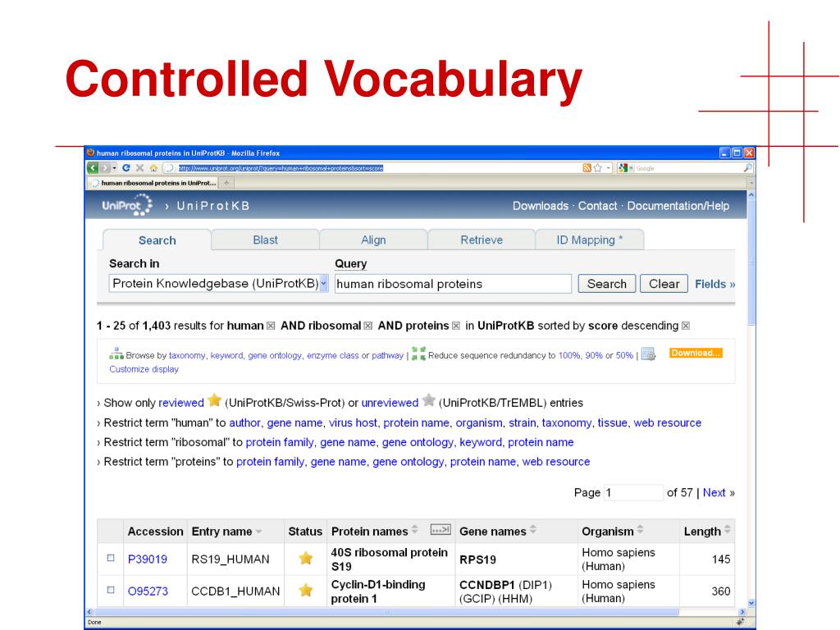Click the Firefox forward arrow button
This screenshot has width=840, height=630.
click(105, 167)
